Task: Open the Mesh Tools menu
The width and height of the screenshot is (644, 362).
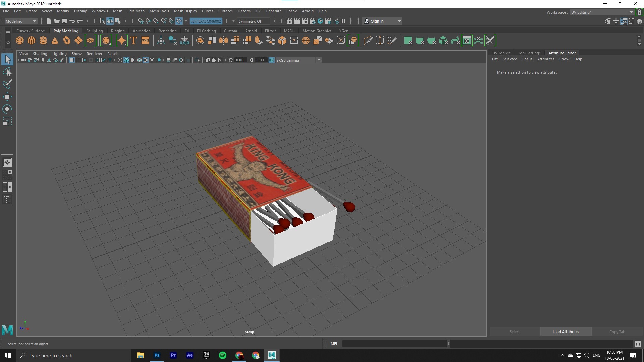Action: 159,11
